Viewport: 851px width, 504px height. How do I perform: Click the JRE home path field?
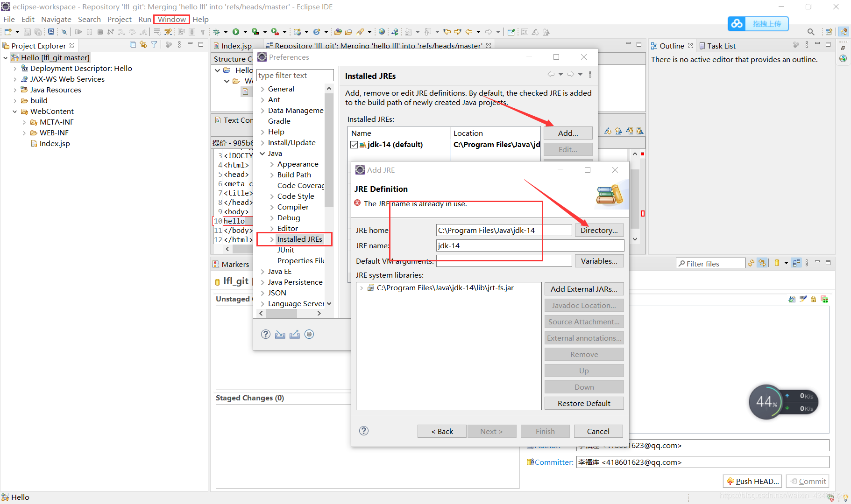pyautogui.click(x=504, y=230)
